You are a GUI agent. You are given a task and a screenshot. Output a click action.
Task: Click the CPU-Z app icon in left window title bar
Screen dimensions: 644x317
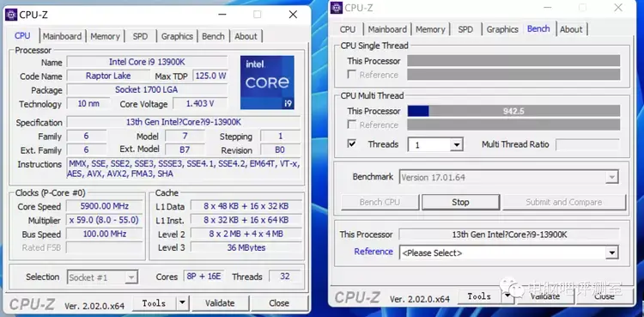tap(11, 15)
